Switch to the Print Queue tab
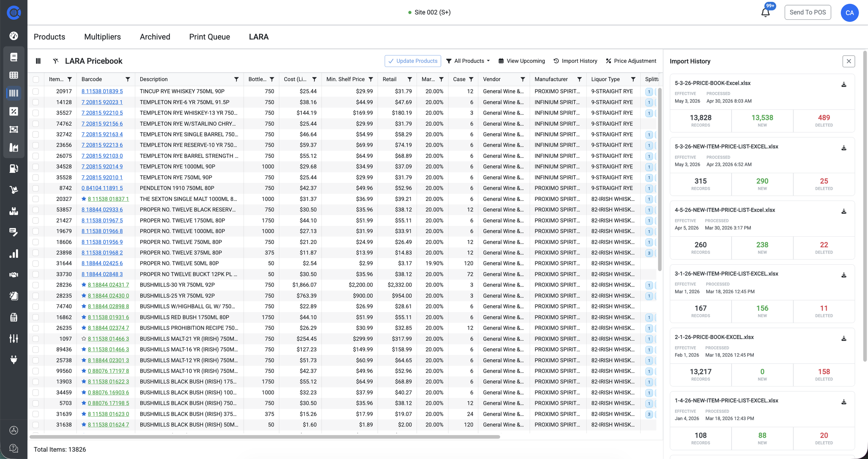 209,37
